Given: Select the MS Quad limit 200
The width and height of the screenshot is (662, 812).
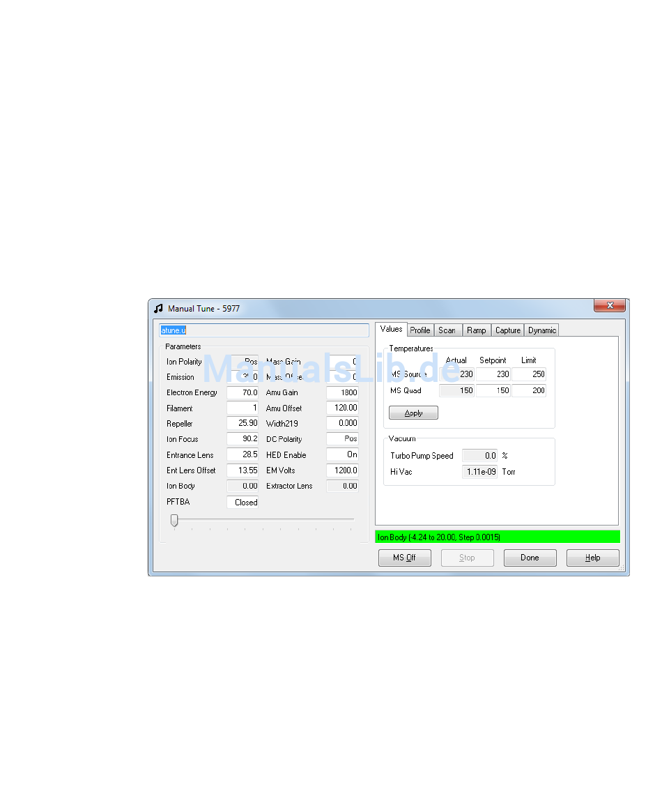Looking at the screenshot, I should [529, 390].
